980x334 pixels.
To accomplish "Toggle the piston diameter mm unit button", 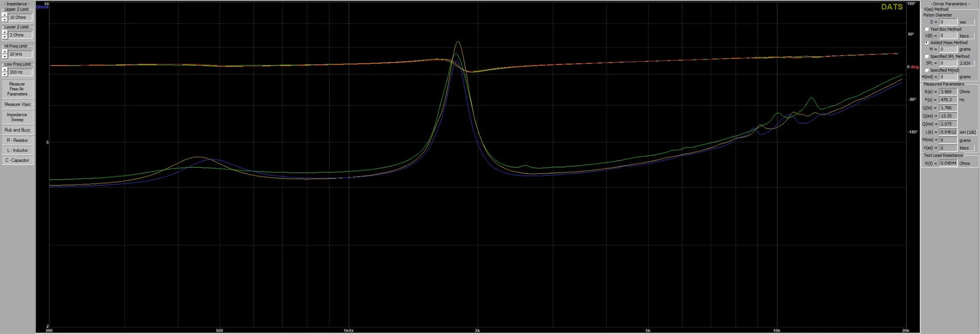I will click(966, 22).
